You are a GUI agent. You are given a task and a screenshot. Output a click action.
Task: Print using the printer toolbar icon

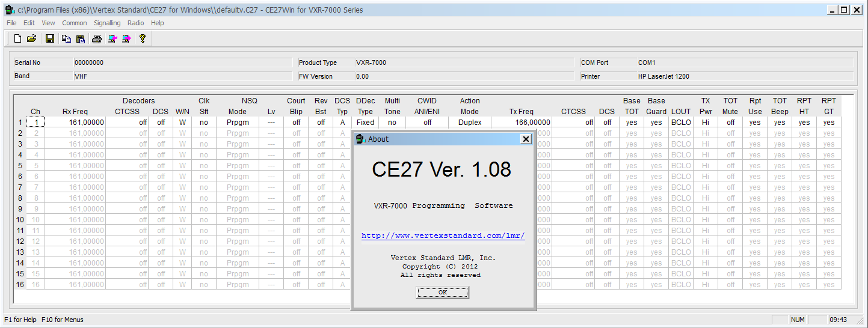coord(96,38)
